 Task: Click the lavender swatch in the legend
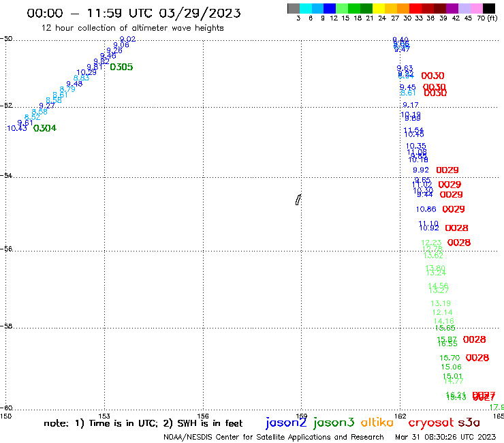tap(464, 8)
